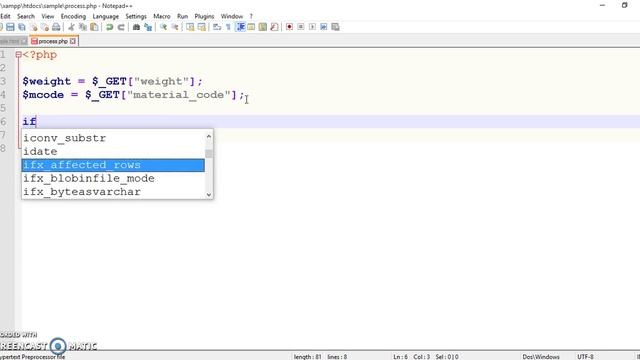
Task: Open the Encoding menu
Action: coord(73,16)
